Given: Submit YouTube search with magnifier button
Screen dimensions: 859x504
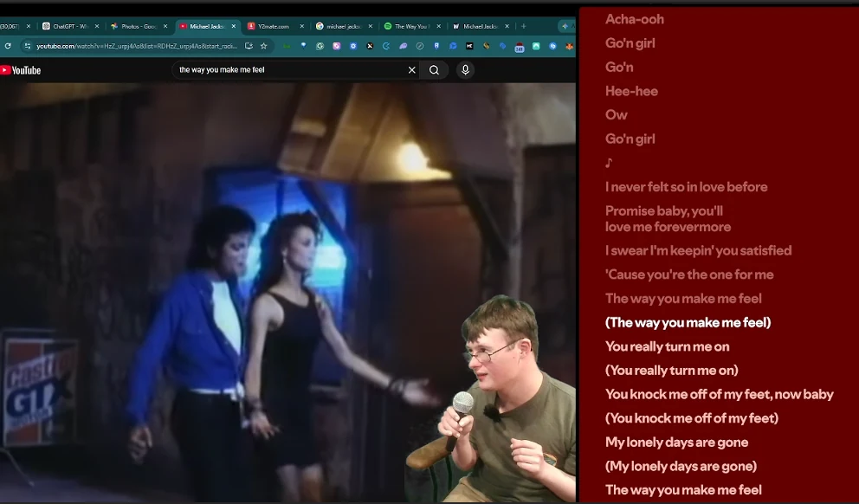Looking at the screenshot, I should point(435,70).
